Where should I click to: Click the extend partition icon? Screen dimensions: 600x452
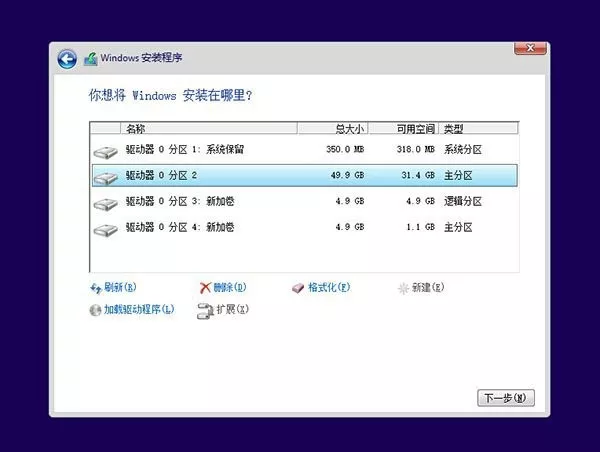(205, 311)
